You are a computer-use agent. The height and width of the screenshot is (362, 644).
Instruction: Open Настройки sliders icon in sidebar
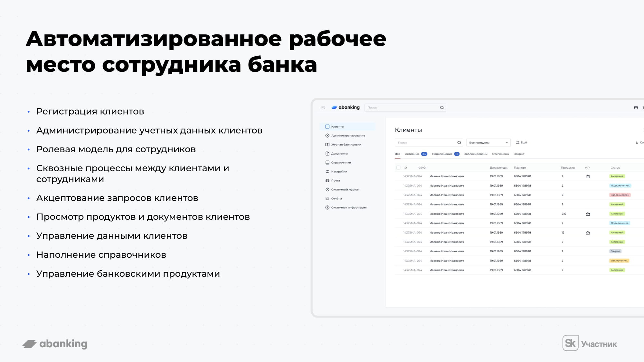click(327, 172)
